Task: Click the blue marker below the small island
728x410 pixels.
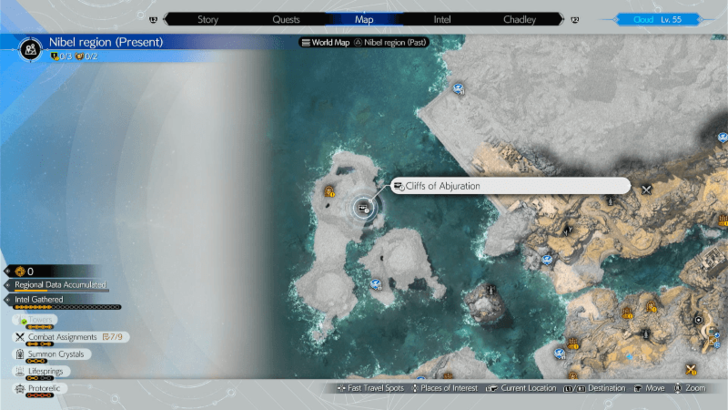Action: pos(376,283)
